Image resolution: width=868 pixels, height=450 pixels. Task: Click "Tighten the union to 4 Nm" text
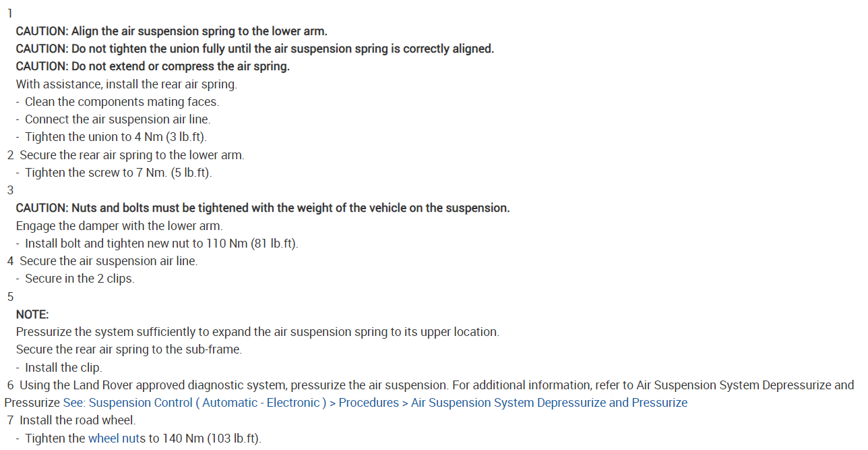tap(115, 137)
